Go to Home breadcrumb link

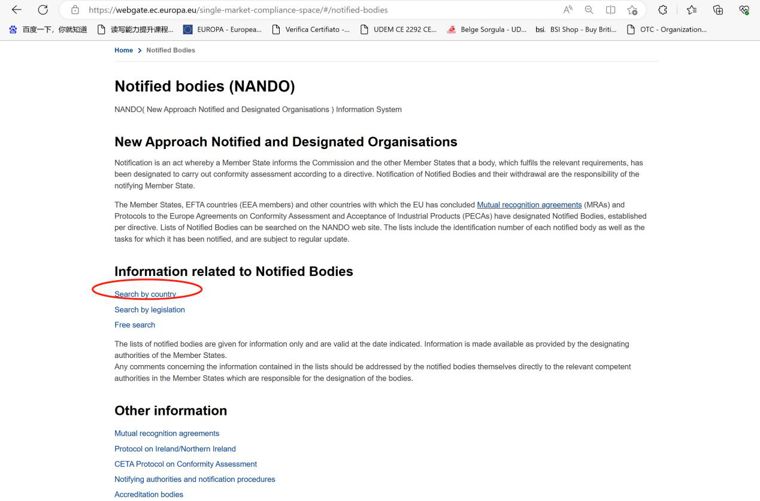tap(124, 50)
